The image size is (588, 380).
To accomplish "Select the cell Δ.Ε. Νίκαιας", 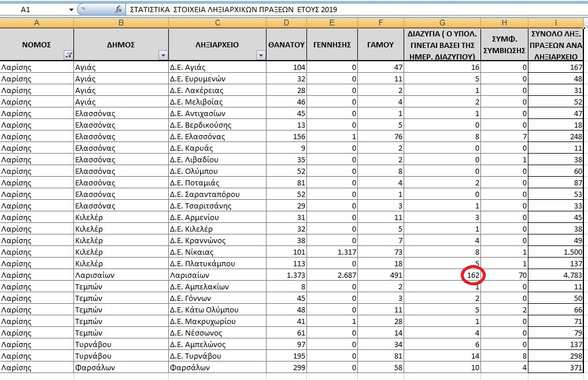I will point(217,252).
